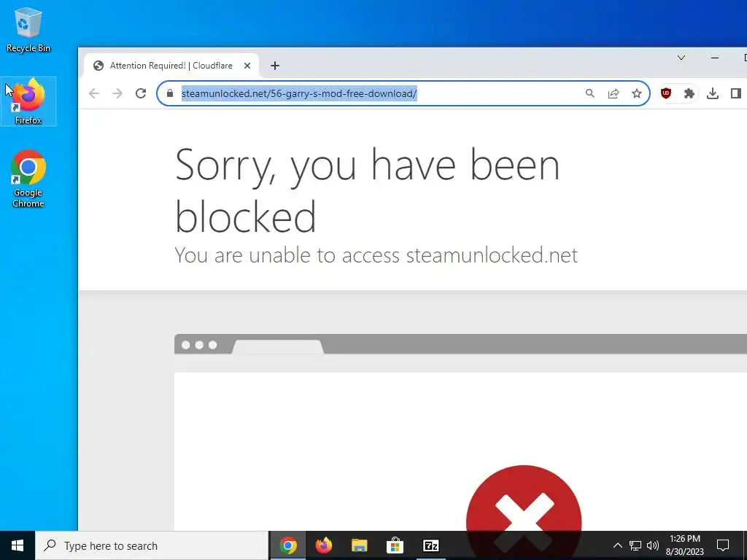Reload the blocked page in Chrome
Screen dimensions: 747x560
click(x=141, y=93)
